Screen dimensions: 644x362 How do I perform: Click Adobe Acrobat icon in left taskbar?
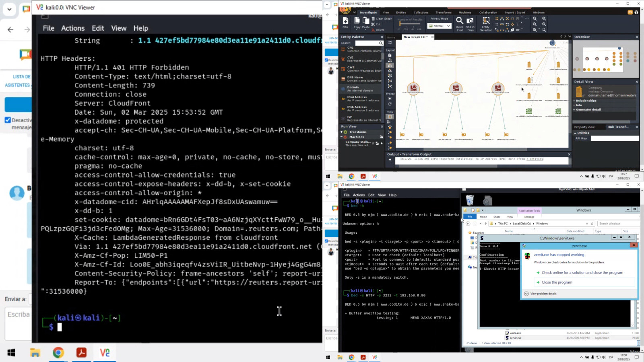pyautogui.click(x=81, y=353)
